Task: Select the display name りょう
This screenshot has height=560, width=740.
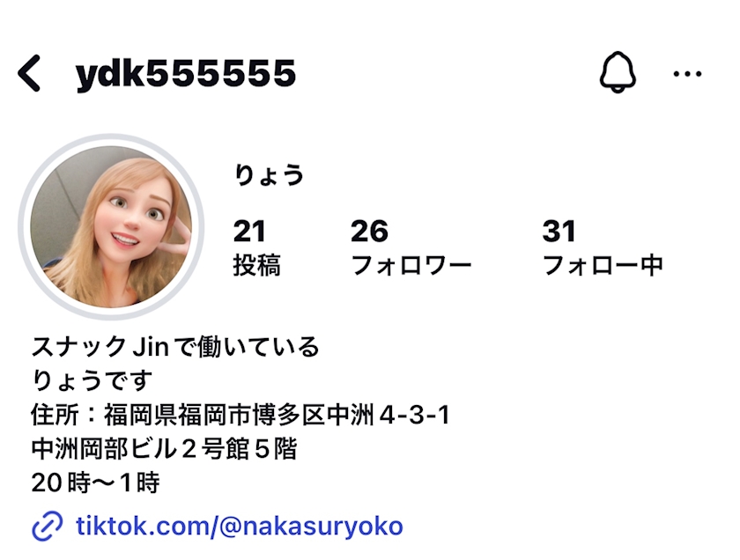Action: click(x=269, y=174)
